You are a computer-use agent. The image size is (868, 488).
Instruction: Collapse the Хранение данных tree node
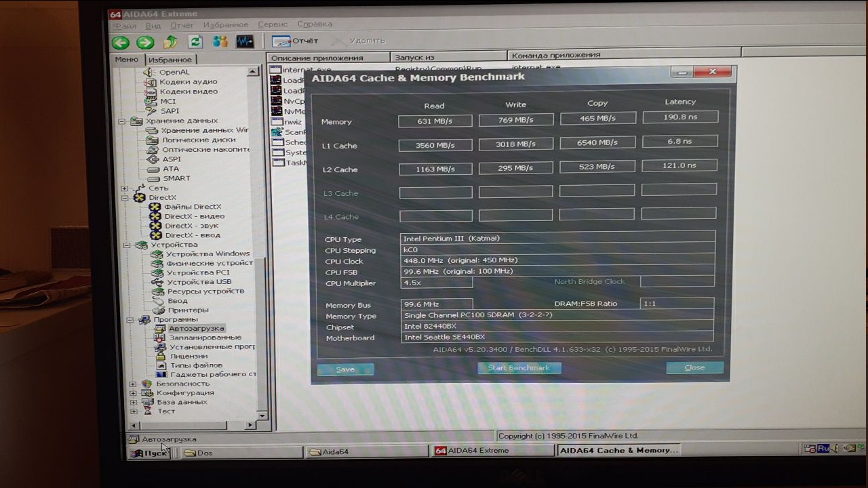click(x=122, y=121)
